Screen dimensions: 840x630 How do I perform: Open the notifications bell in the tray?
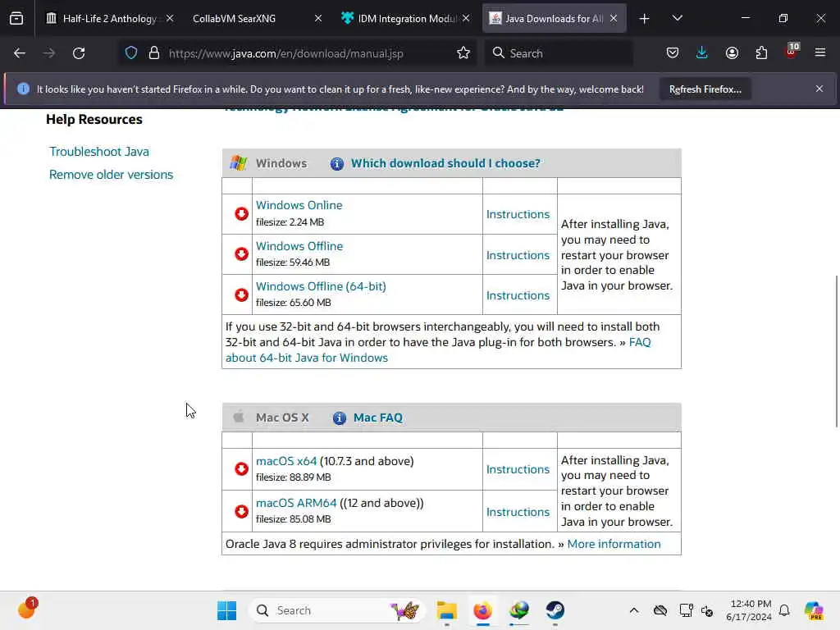click(x=784, y=610)
